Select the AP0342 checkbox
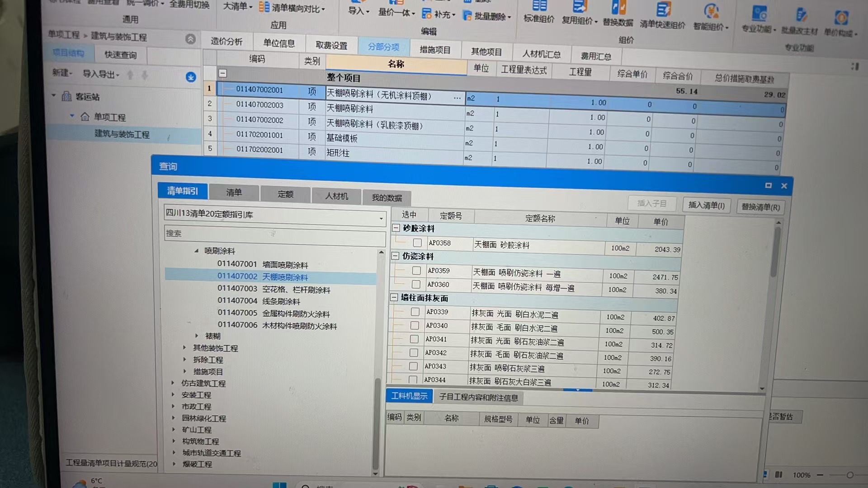 coord(414,352)
